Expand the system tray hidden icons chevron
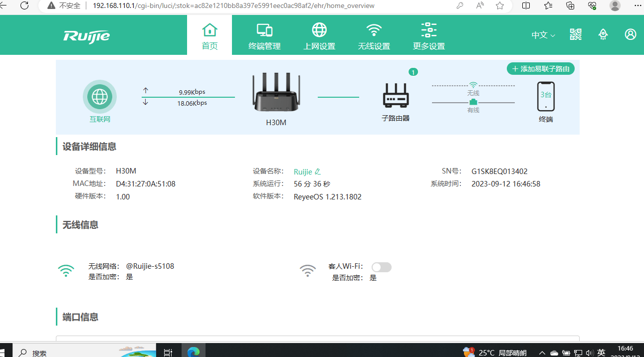644x357 pixels. (x=542, y=353)
